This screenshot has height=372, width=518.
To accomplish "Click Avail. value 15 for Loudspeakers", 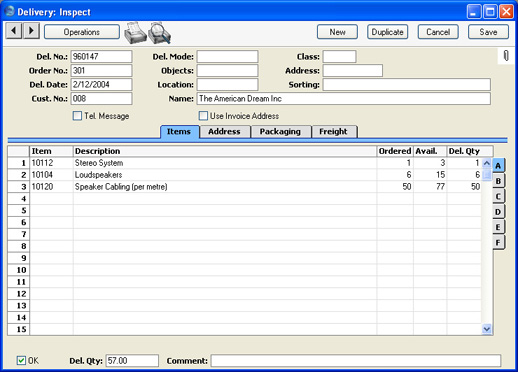I will tap(430, 175).
